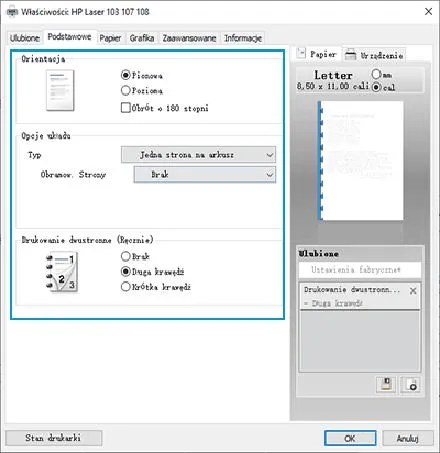Click the 8,50 x 11,00 cali text
Viewport: 440px width, 453px height.
point(333,86)
